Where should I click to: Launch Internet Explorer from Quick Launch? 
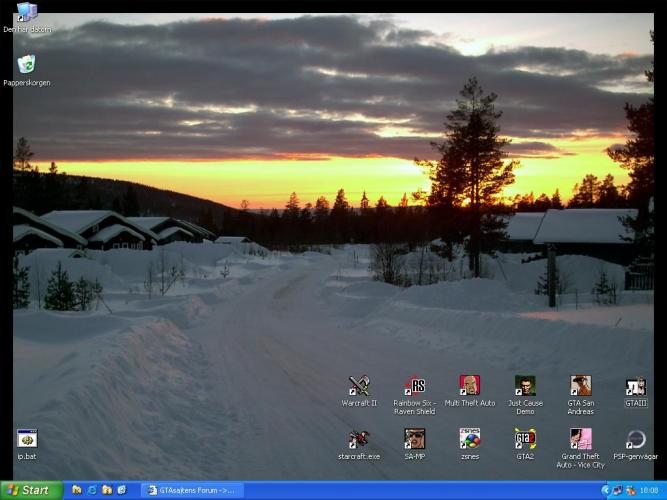coord(91,490)
